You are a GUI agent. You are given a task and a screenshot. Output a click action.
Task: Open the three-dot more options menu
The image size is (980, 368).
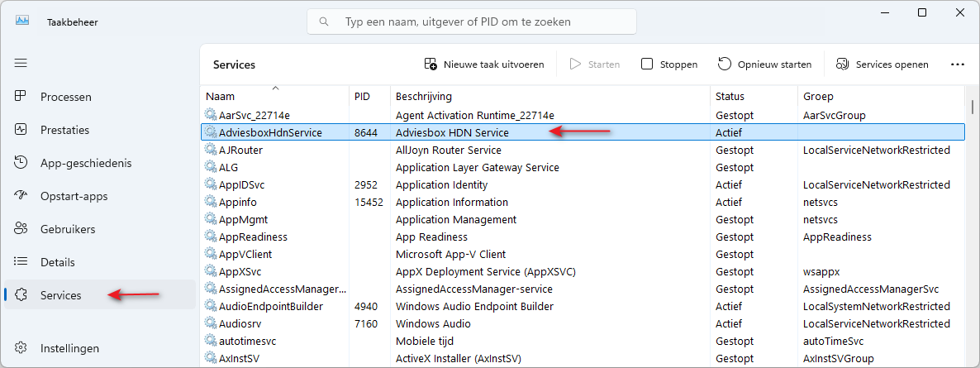[x=958, y=64]
